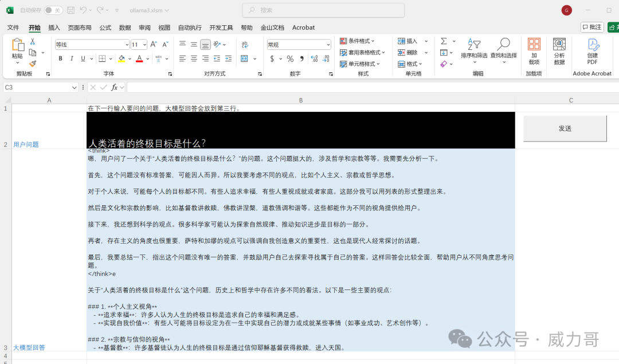
Task: Toggle bold formatting
Action: pos(60,58)
